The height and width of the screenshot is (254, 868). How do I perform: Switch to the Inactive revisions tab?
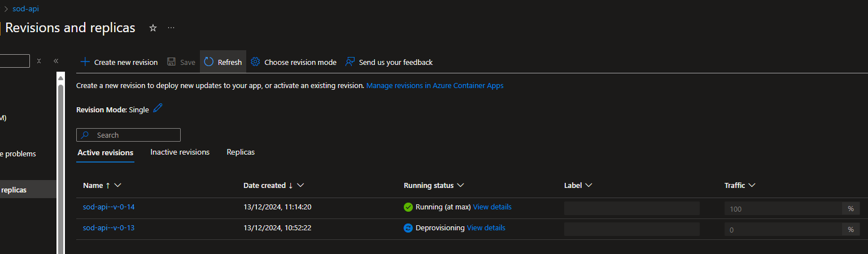(x=180, y=152)
